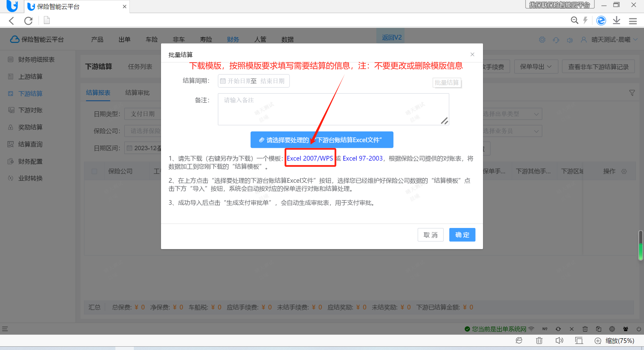Click the 开始日期 settlement period field
Viewport: 644px width, 350px height.
tap(239, 81)
